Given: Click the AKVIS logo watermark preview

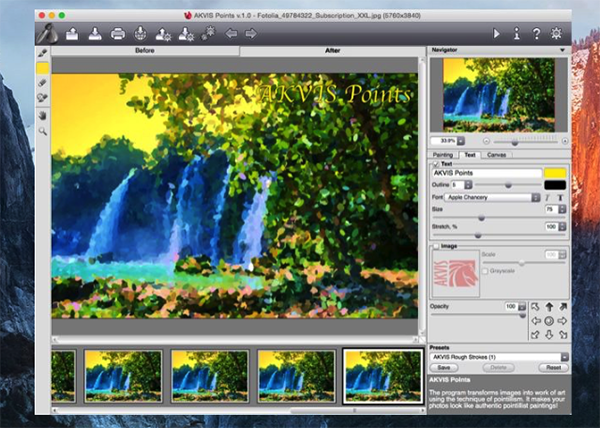Looking at the screenshot, I should pos(455,273).
